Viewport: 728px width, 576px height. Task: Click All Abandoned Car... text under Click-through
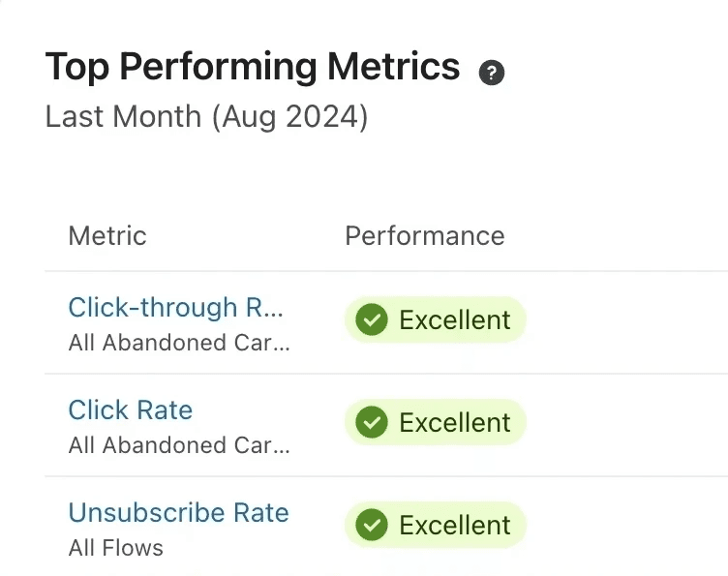click(179, 343)
